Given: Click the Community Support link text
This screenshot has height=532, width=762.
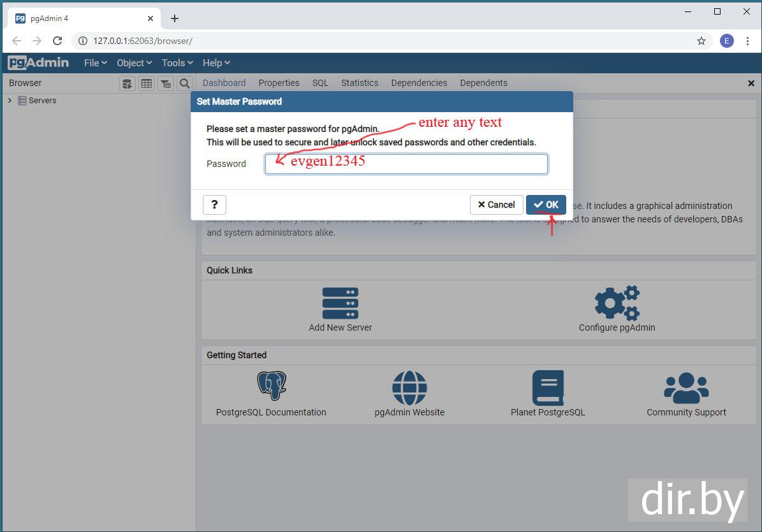Looking at the screenshot, I should [x=686, y=412].
